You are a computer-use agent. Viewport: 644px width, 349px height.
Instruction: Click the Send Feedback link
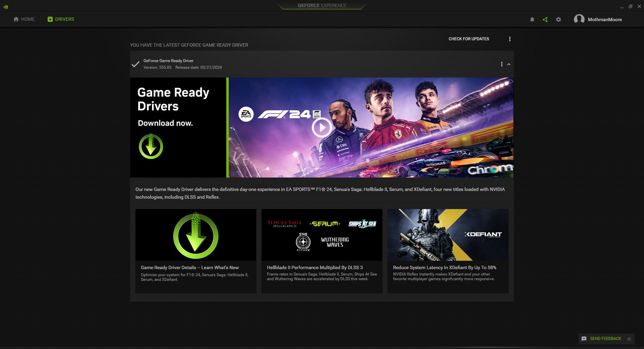pyautogui.click(x=605, y=339)
